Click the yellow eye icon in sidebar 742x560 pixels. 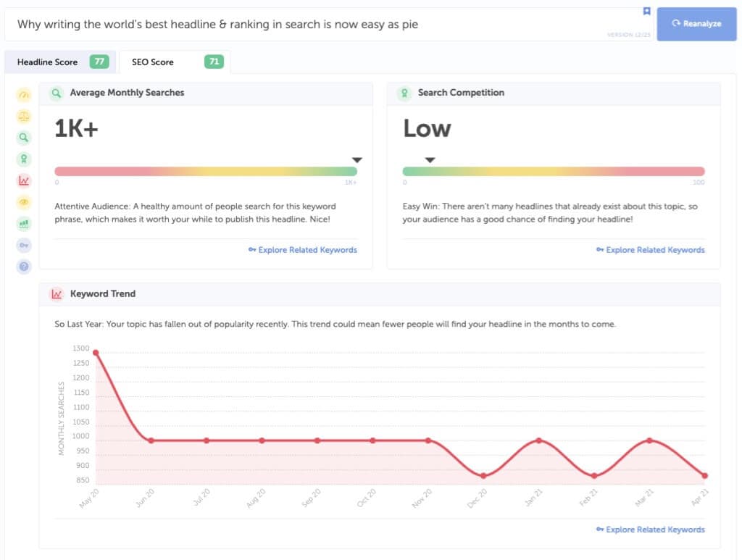24,202
